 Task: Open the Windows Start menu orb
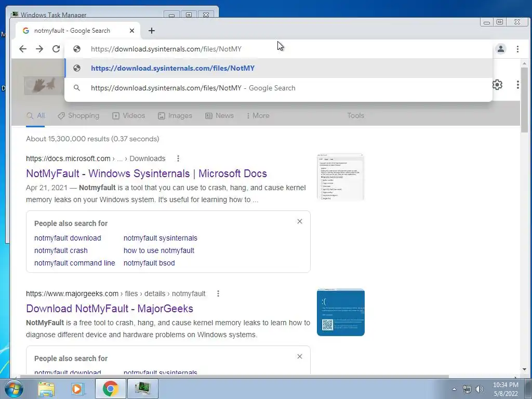click(14, 389)
